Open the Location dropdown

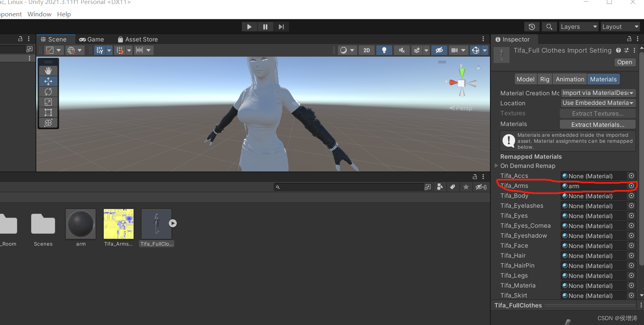point(598,103)
